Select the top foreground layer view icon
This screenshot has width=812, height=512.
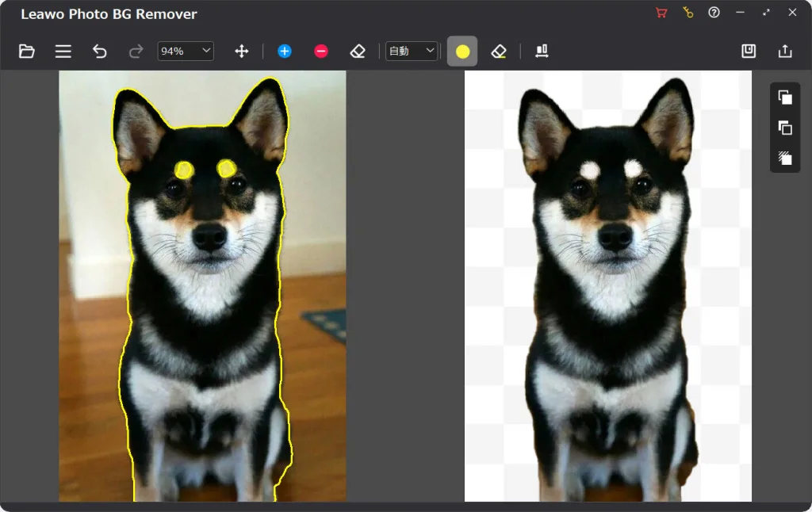coord(785,97)
